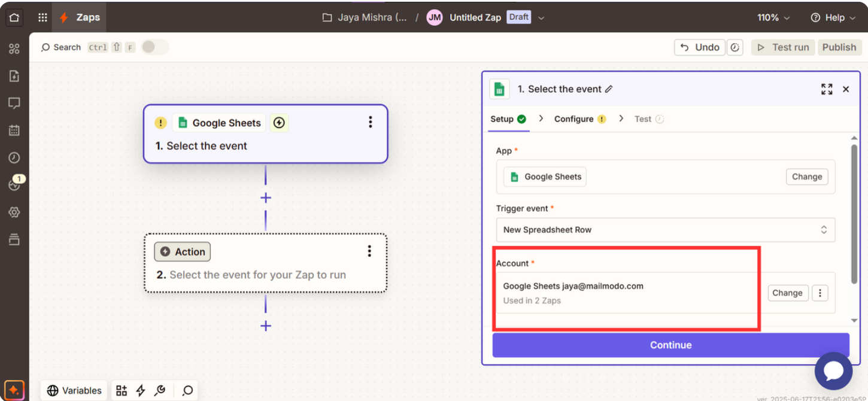Viewport: 868px width, 401px height.
Task: Open the version history clock button
Action: coord(735,47)
